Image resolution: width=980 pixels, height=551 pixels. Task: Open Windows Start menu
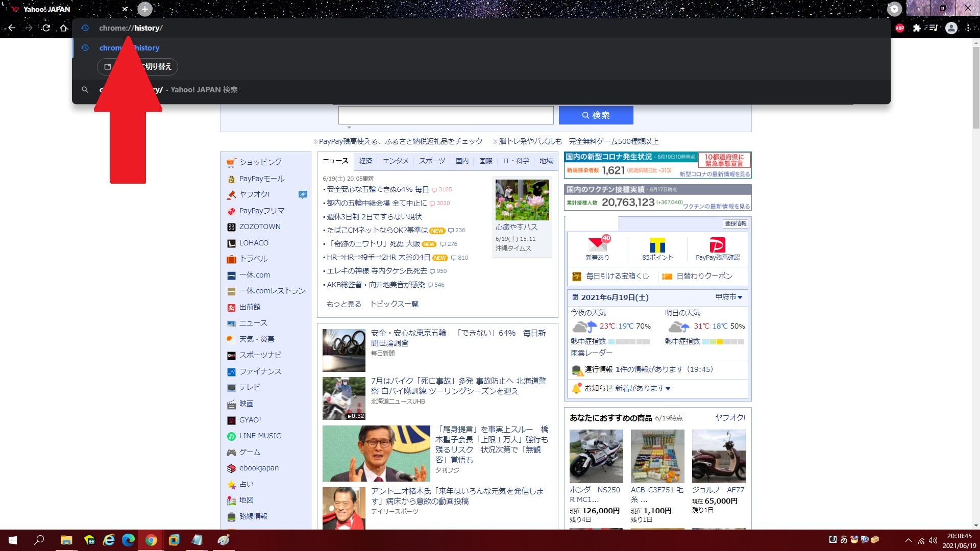[x=13, y=540]
